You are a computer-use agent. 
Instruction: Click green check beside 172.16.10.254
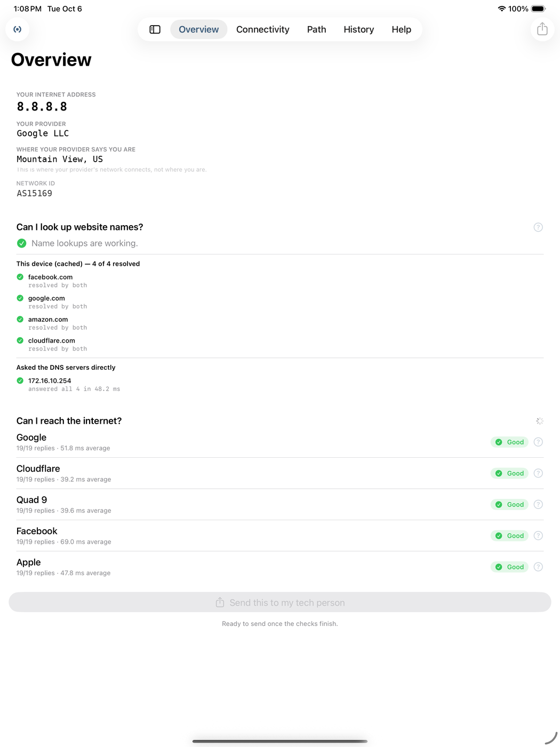point(20,380)
